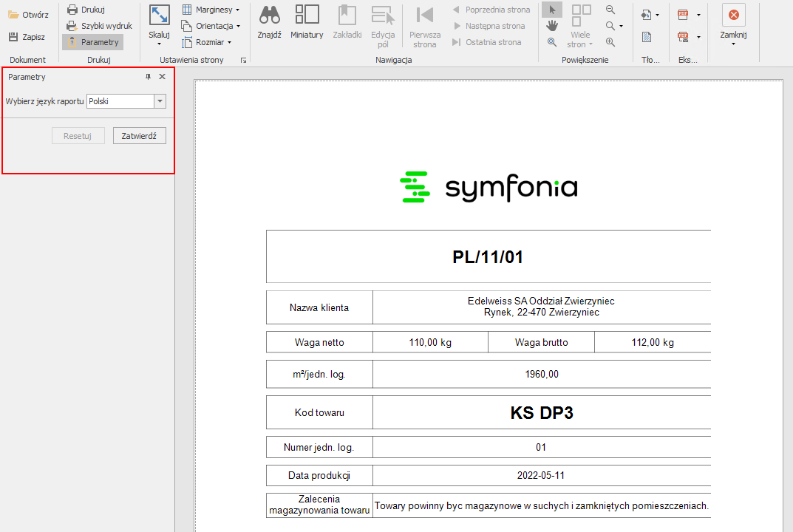
Task: Click the Zatwierdź button
Action: 139,136
